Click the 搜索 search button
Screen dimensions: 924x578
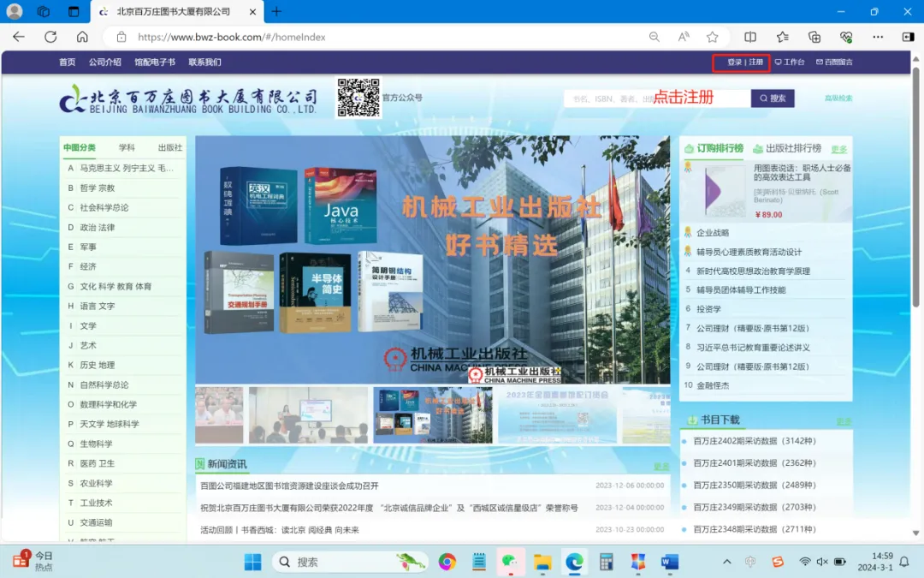[773, 98]
